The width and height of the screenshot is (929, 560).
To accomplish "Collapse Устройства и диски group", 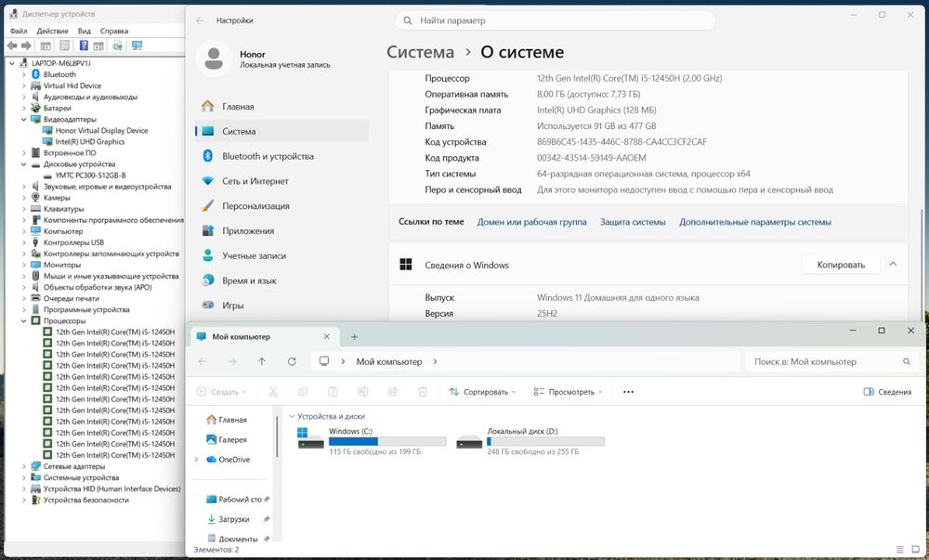I will [x=292, y=416].
